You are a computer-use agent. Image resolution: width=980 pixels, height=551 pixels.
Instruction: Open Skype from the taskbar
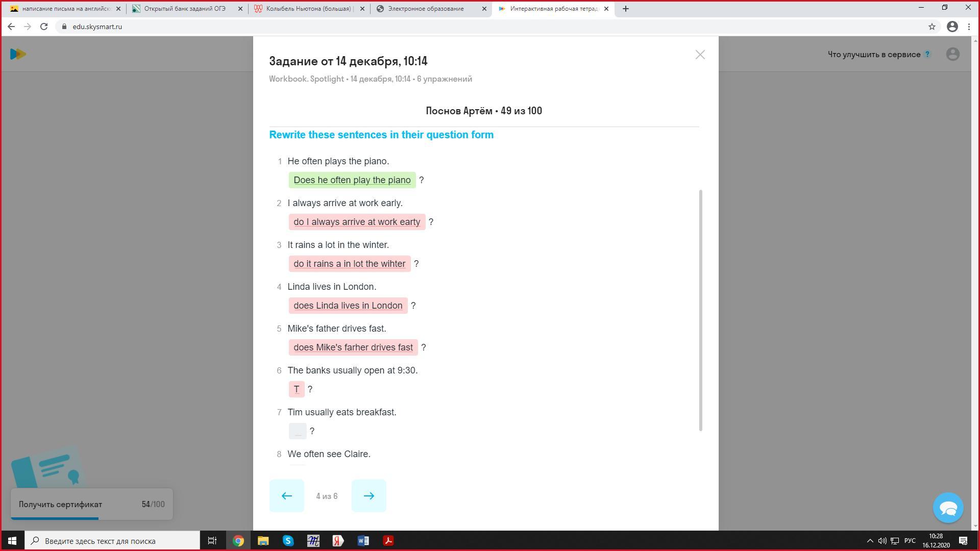coord(288,541)
